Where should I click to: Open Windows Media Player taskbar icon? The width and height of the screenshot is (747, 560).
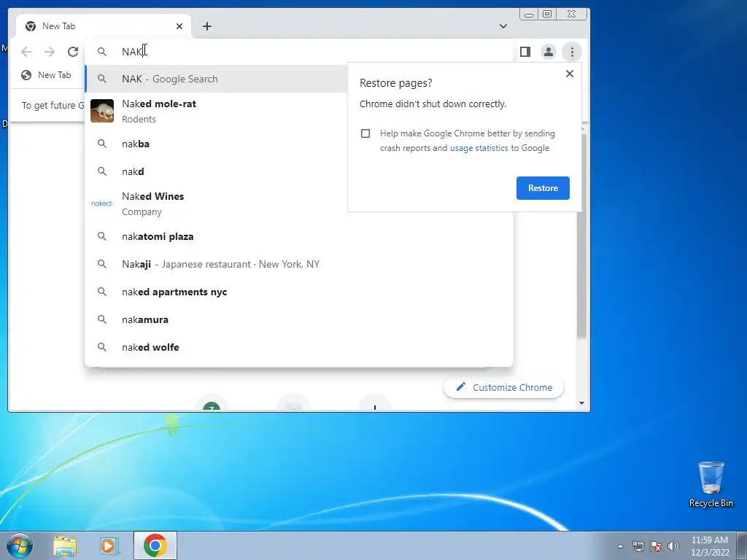[x=109, y=545]
